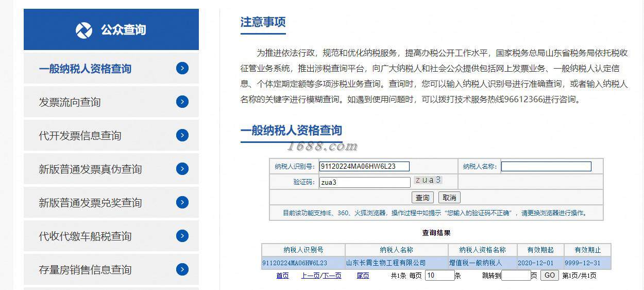This screenshot has width=644, height=290.
Task: Go to 首页 first page link
Action: [x=282, y=276]
